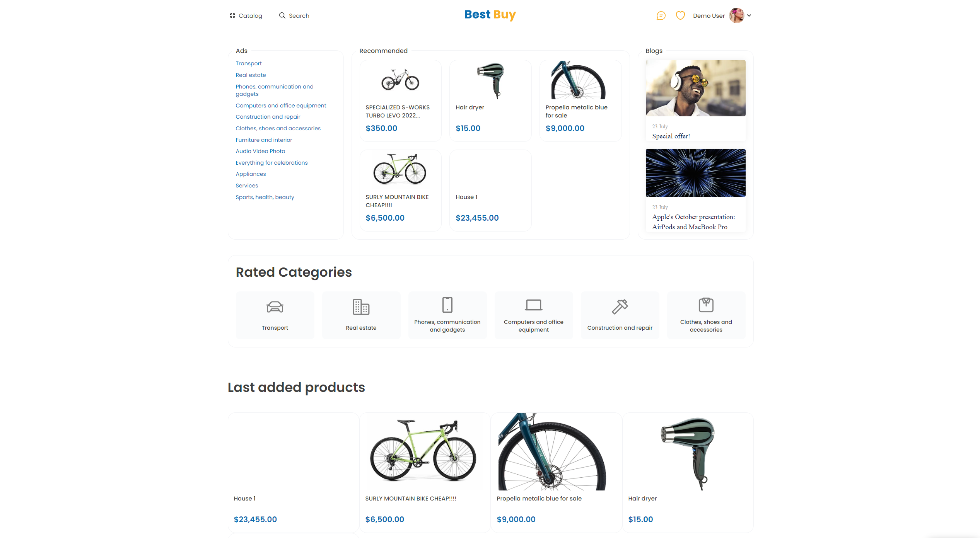Image resolution: width=980 pixels, height=538 pixels.
Task: Go to Best Buy home logo
Action: (490, 15)
